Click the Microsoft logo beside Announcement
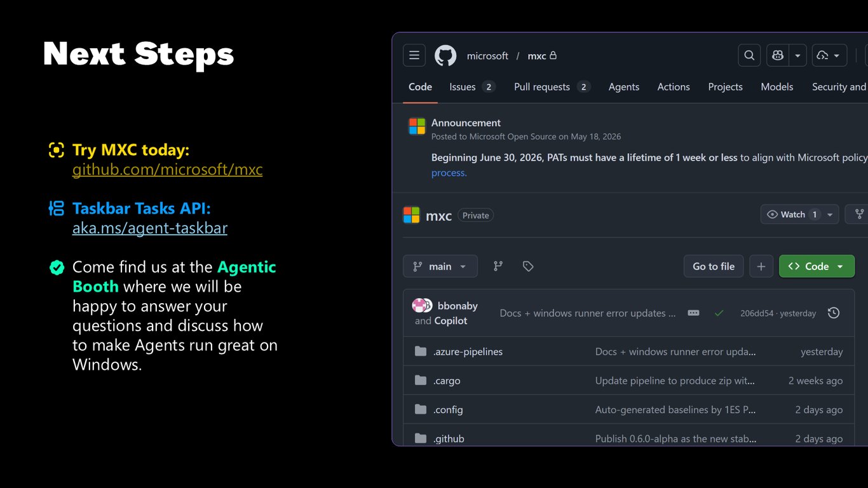Screen dimensions: 868x488 [417, 126]
